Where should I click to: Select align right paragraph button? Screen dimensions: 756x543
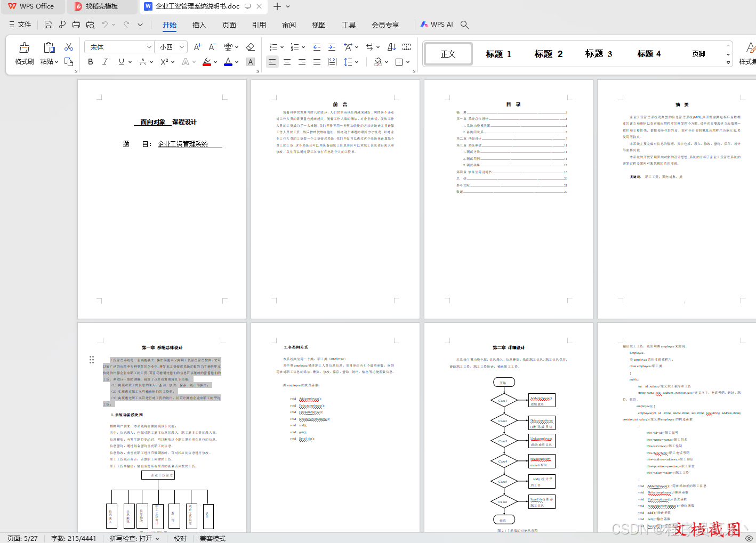coord(302,62)
